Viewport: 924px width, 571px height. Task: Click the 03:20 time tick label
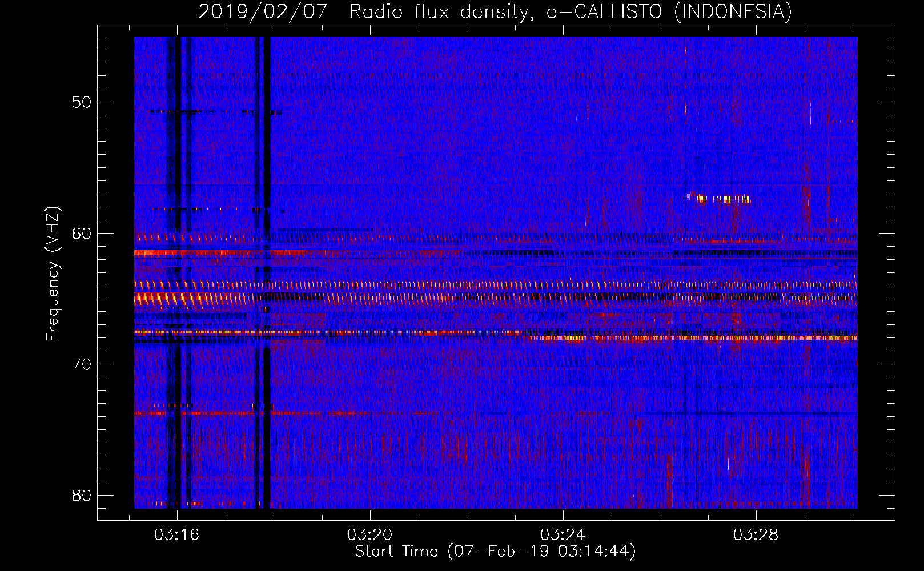(369, 535)
